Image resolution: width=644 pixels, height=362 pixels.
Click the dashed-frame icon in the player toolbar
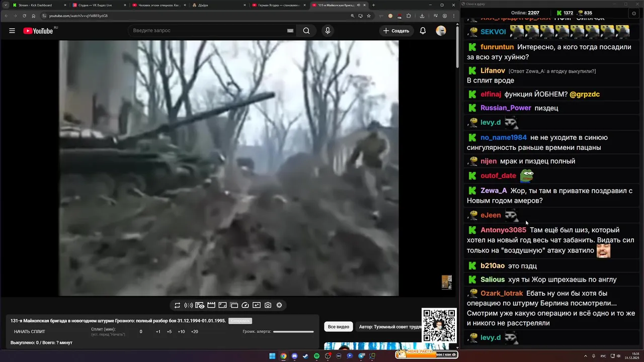tap(234, 305)
